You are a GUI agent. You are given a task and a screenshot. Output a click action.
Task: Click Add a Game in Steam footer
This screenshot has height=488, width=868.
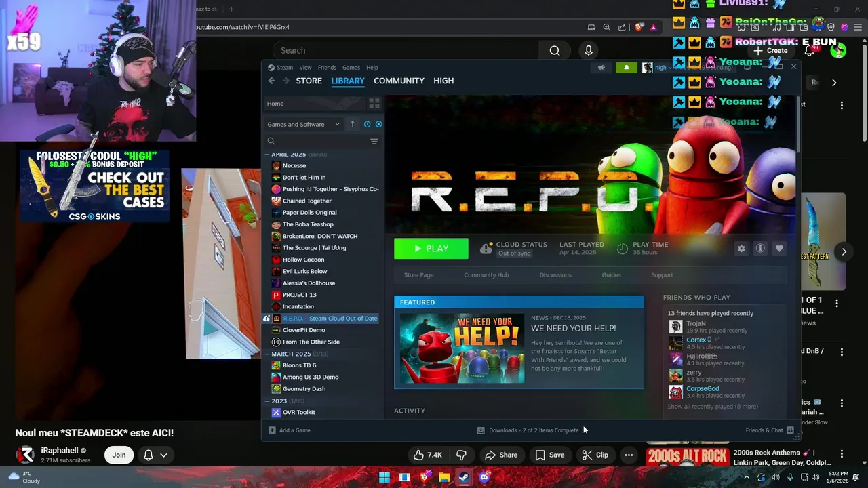pos(290,430)
